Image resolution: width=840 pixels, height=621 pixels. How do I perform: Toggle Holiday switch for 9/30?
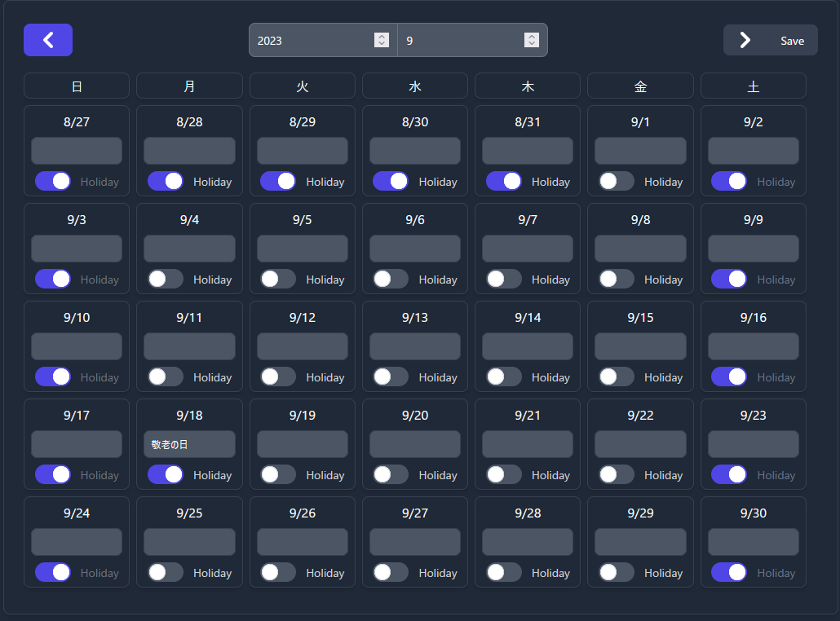pyautogui.click(x=729, y=572)
